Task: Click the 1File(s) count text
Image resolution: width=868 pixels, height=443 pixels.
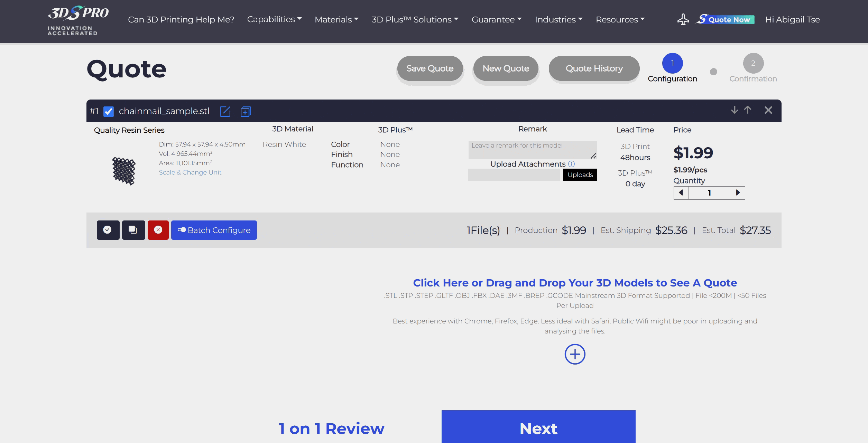Action: (483, 230)
